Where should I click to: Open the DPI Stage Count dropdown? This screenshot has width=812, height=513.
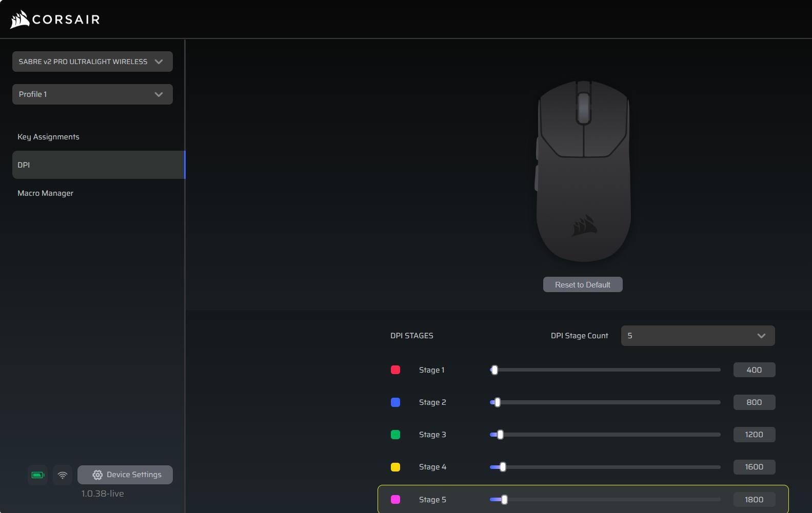click(698, 336)
